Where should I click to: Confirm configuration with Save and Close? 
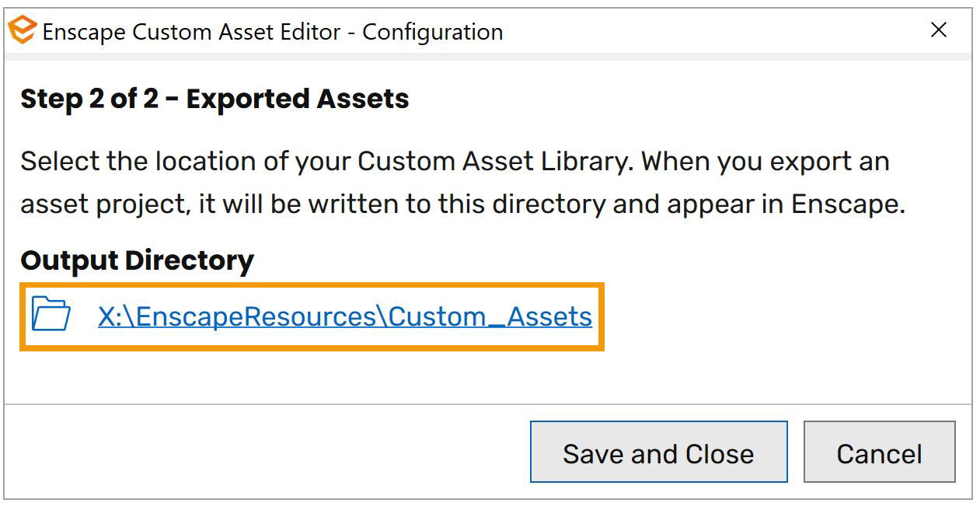[658, 452]
